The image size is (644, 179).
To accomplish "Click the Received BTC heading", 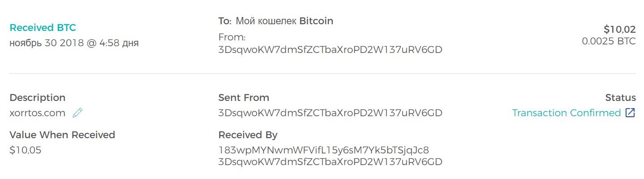I will click(43, 28).
